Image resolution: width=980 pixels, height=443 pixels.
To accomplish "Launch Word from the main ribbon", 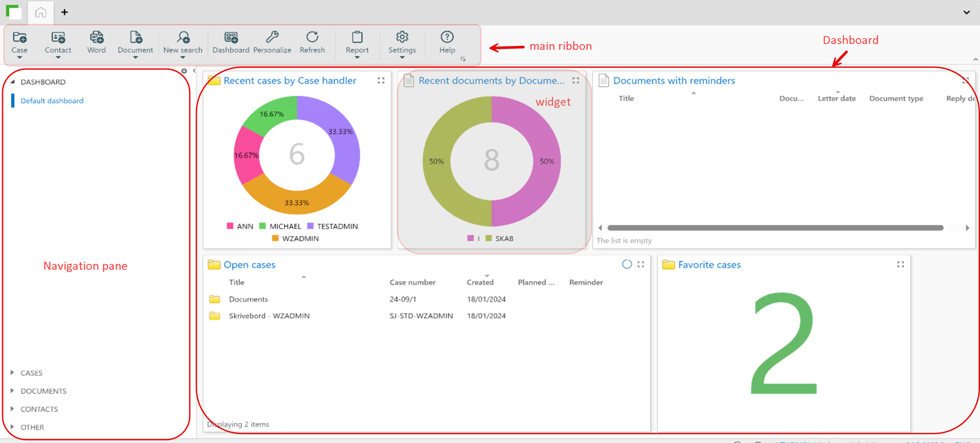I will click(97, 38).
